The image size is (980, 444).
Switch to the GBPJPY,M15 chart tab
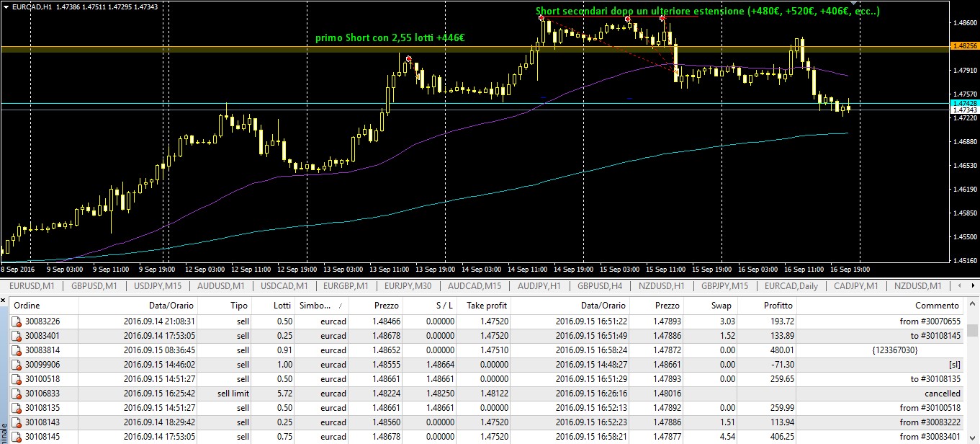coord(724,286)
